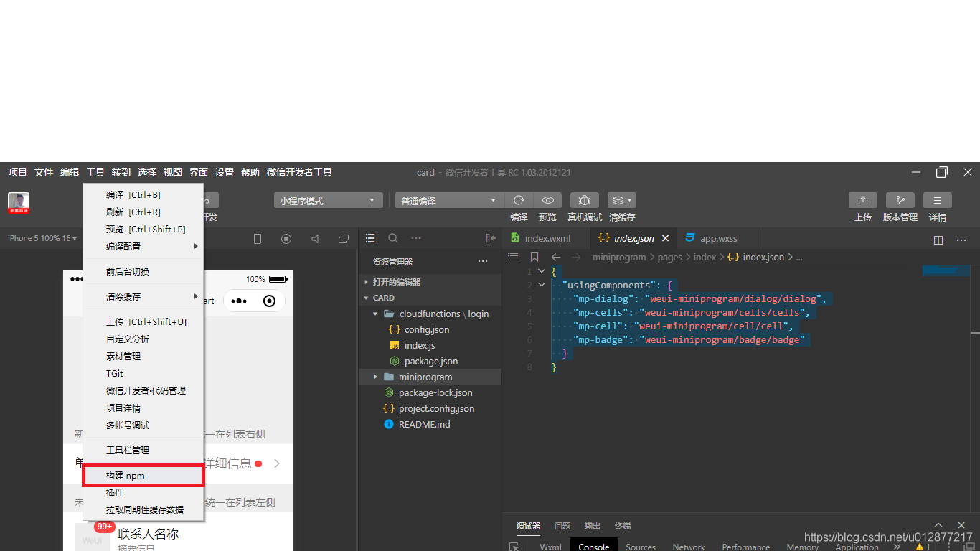Click element inspector cursor icon in debugger

coord(514,547)
